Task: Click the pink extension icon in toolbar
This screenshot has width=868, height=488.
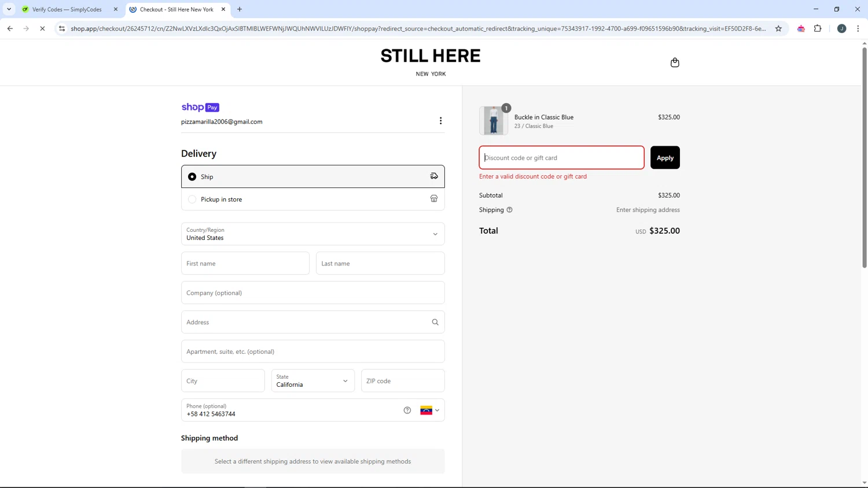Action: pos(801,28)
